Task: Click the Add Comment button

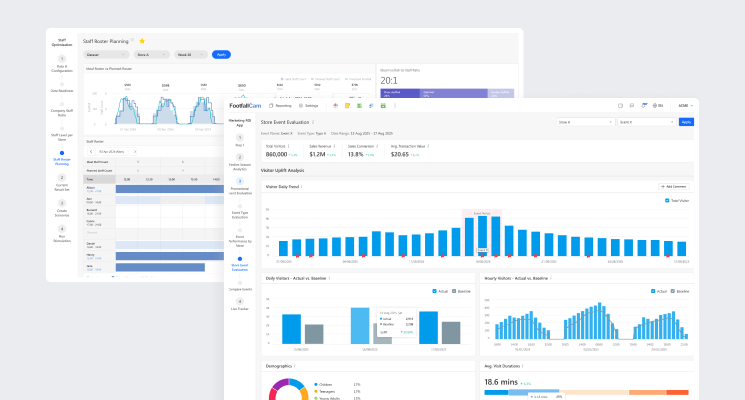Action: (674, 186)
